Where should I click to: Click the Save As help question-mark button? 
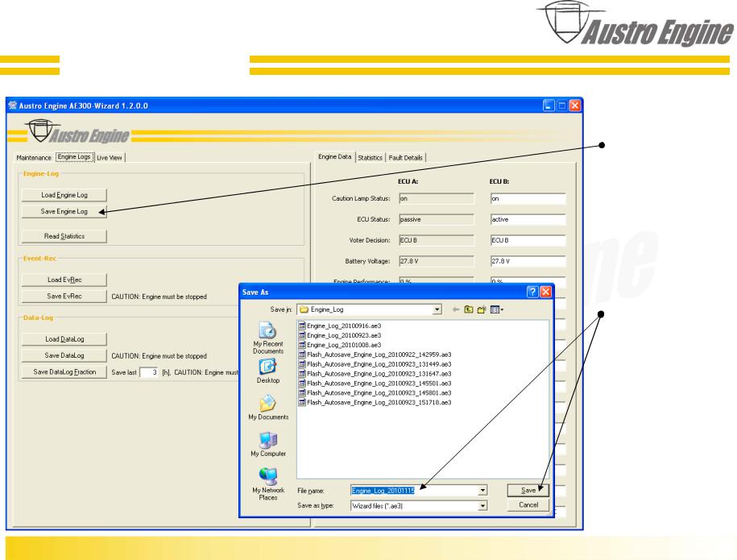532,292
